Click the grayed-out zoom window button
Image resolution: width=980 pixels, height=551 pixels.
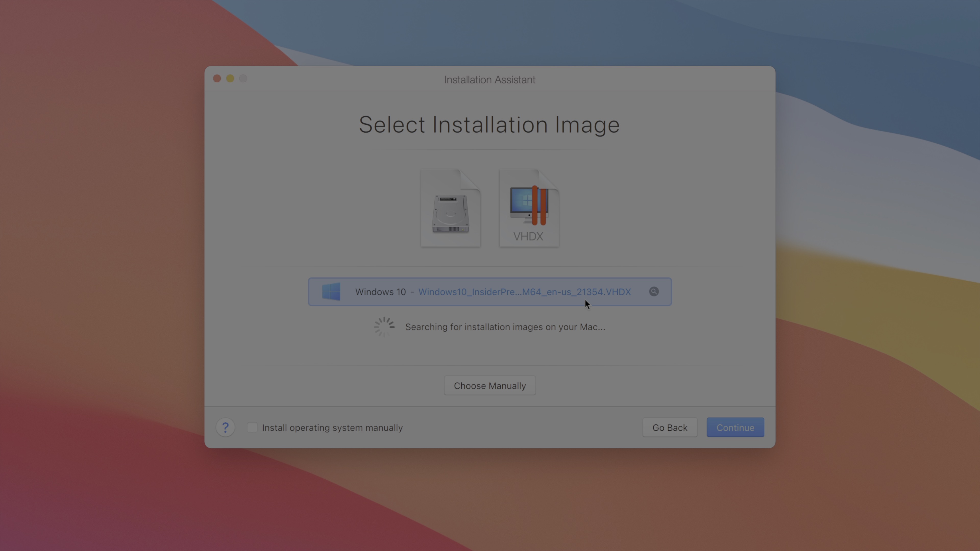coord(243,79)
